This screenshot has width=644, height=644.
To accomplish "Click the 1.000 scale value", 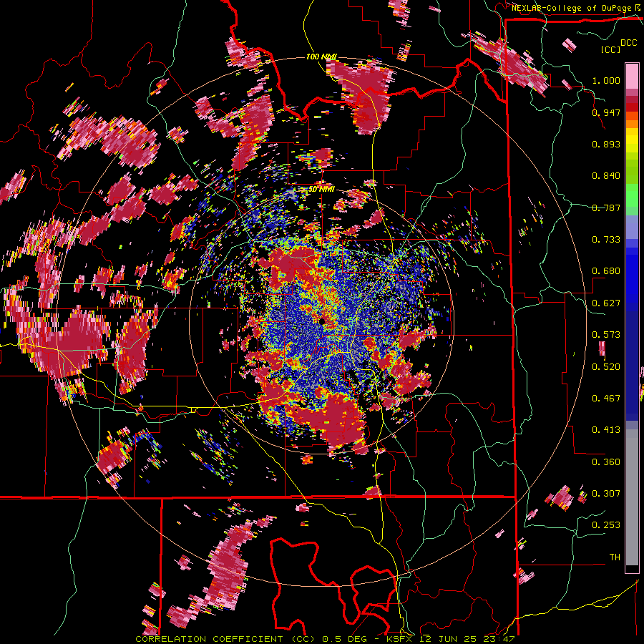I will tap(606, 80).
